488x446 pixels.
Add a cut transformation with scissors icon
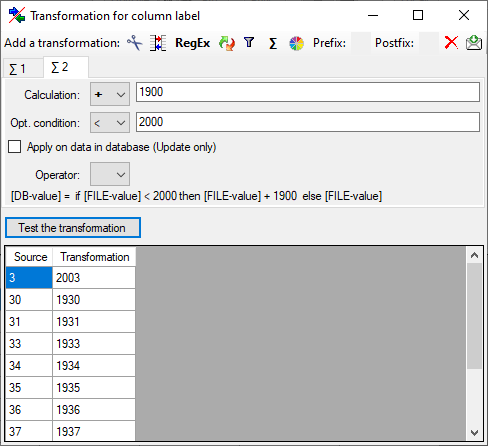135,43
